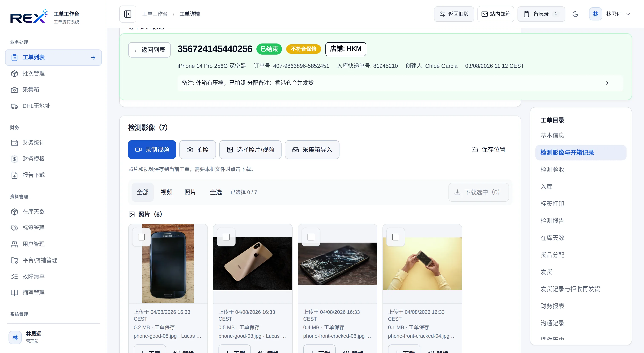Open 财务统计 in the sidebar
Viewport: 644px width, 353px height.
pos(53,143)
